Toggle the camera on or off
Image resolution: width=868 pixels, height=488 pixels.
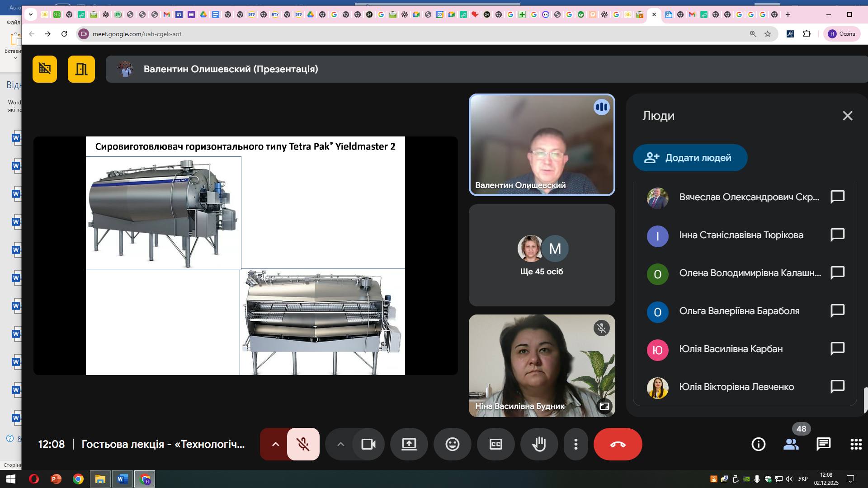pyautogui.click(x=368, y=444)
